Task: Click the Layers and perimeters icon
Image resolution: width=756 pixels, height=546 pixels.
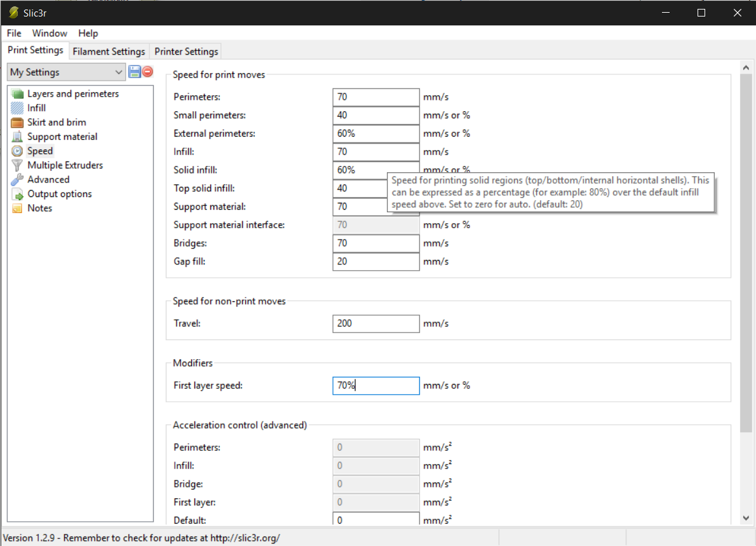Action: (x=17, y=93)
